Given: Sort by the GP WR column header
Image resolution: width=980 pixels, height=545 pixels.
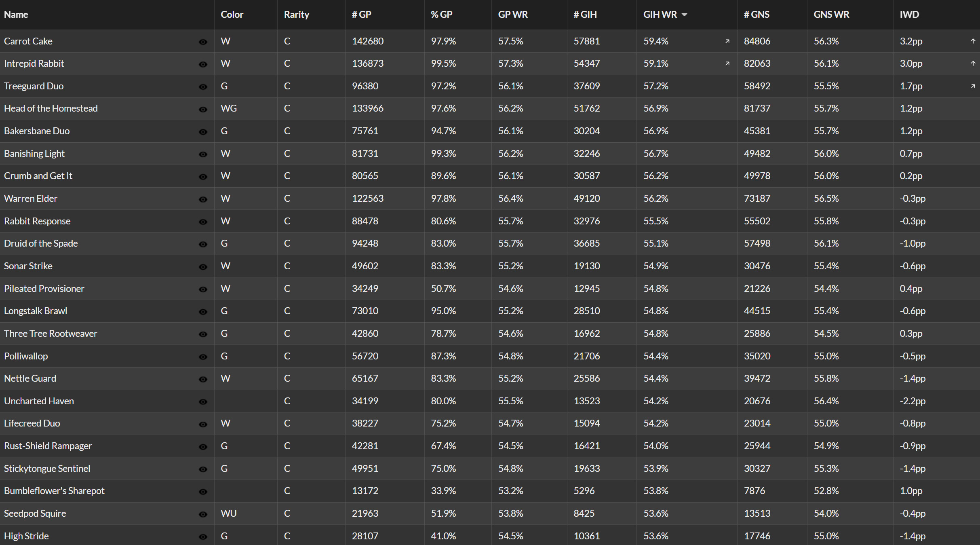Looking at the screenshot, I should pyautogui.click(x=513, y=15).
